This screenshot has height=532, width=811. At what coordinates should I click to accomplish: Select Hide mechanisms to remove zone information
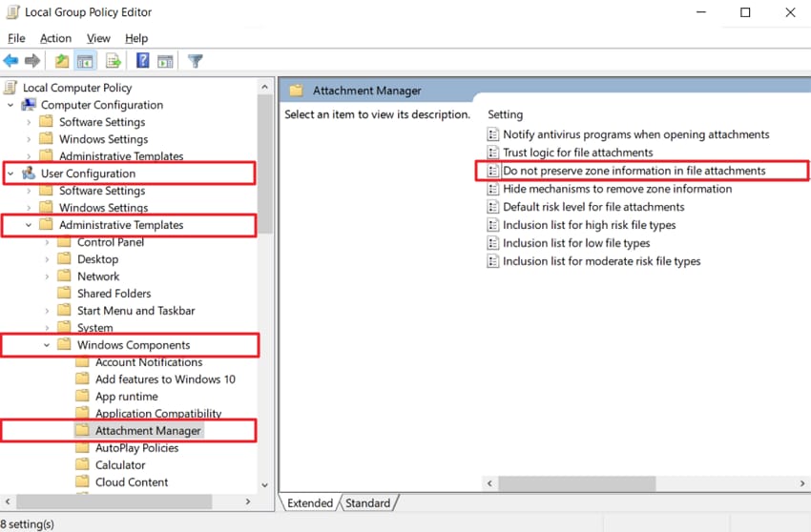[x=617, y=189]
